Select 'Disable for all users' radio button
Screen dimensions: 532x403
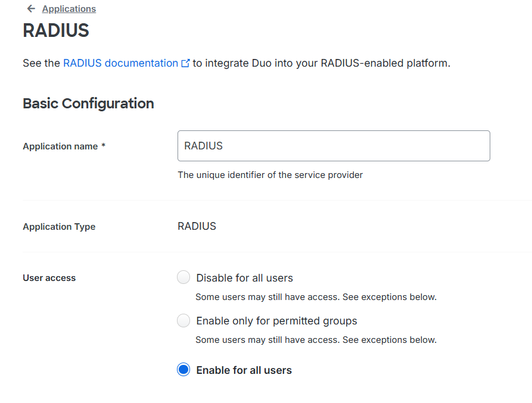pos(183,277)
